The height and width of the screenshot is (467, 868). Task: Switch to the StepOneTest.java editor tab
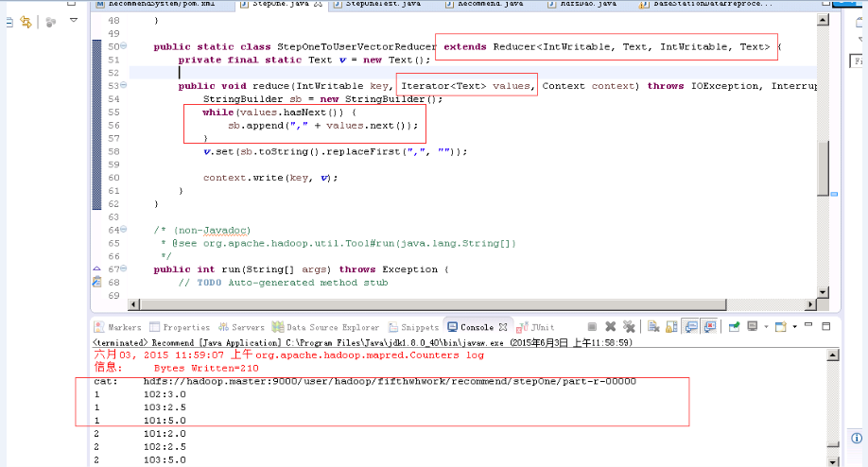(377, 4)
